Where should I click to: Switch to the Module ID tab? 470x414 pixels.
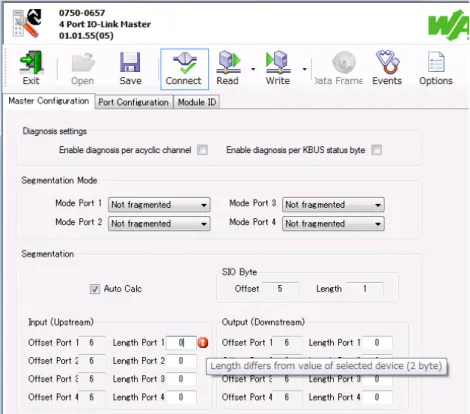coord(197,102)
